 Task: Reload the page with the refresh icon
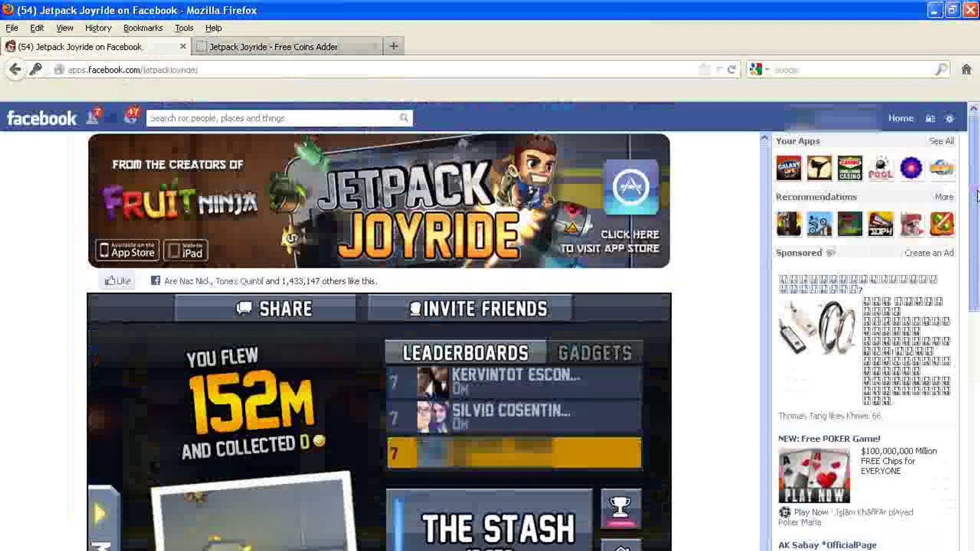point(731,69)
